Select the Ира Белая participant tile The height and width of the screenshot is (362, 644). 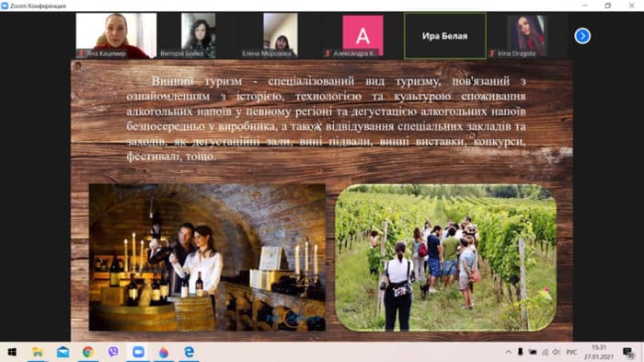[444, 36]
